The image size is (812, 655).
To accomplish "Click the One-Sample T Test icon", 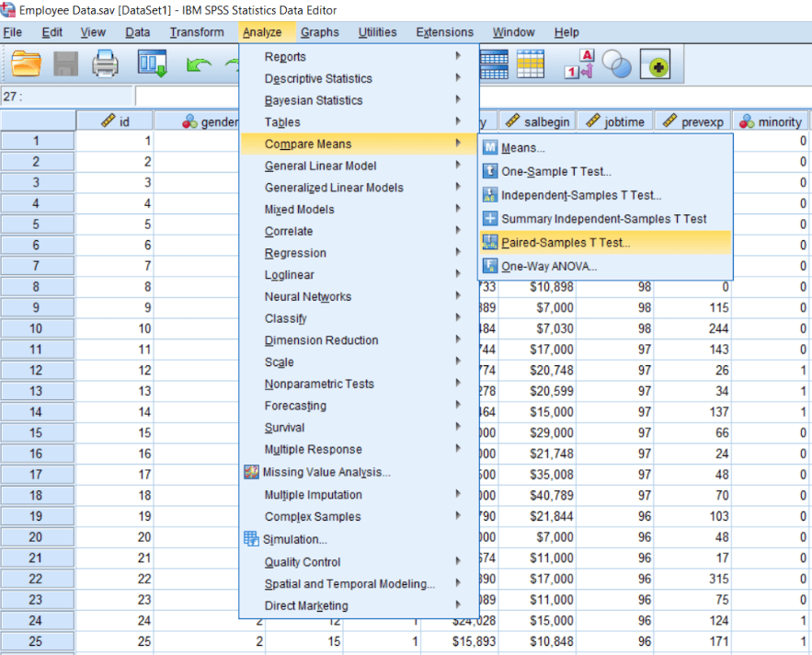I will (x=490, y=171).
